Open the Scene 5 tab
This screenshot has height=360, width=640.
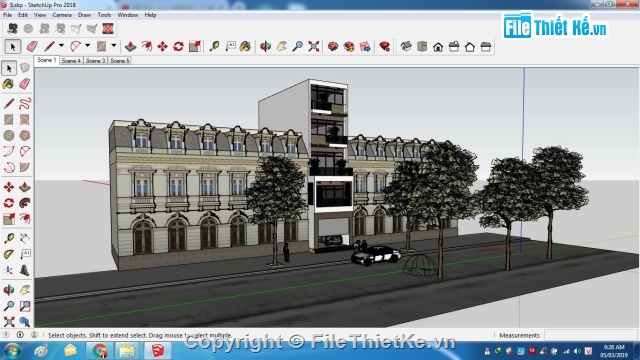[x=120, y=60]
